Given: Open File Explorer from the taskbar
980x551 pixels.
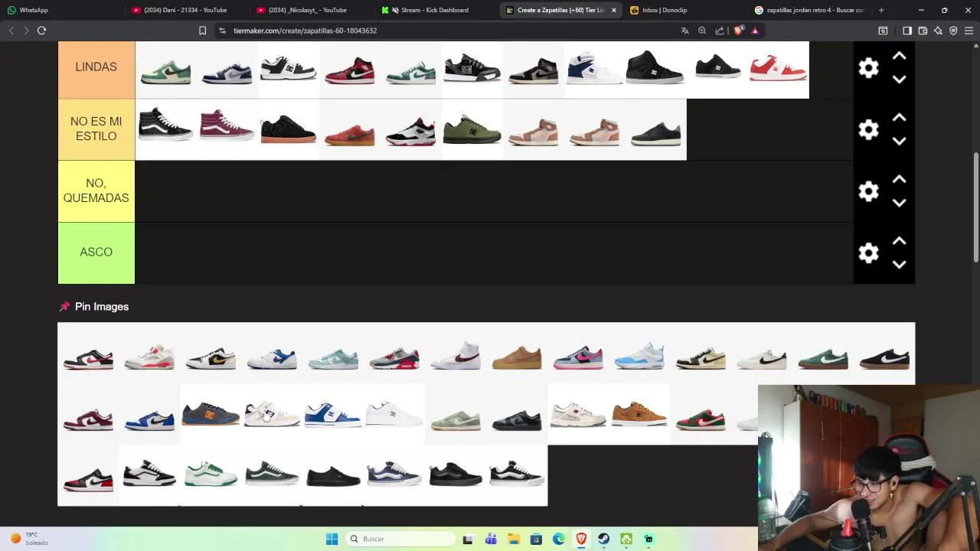Looking at the screenshot, I should (514, 539).
